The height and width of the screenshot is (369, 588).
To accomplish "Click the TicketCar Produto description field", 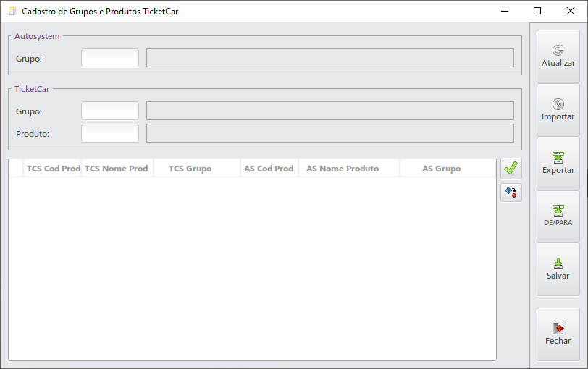I will click(x=330, y=133).
